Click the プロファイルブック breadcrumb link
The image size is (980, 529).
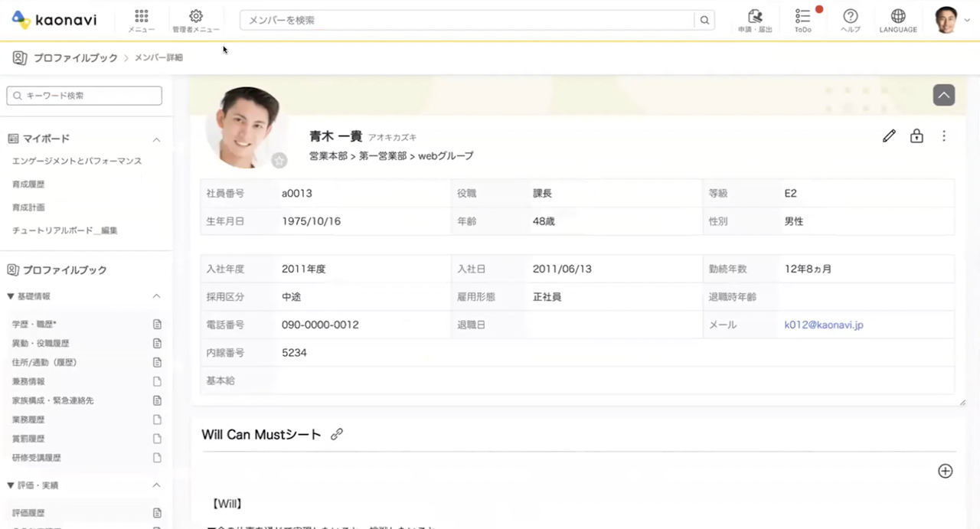[75, 58]
